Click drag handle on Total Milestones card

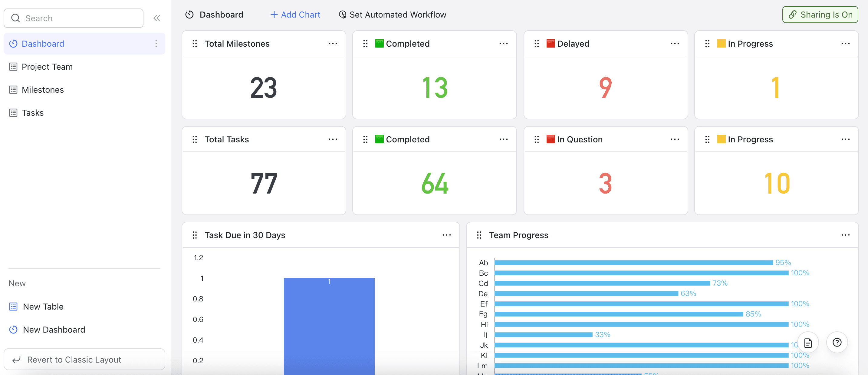click(x=194, y=44)
